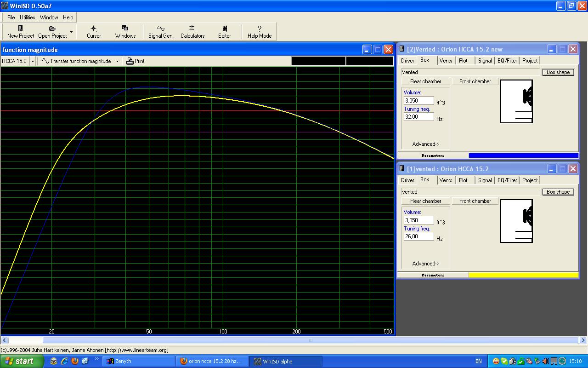588x368 pixels.
Task: Print the graph using Print button
Action: point(136,61)
